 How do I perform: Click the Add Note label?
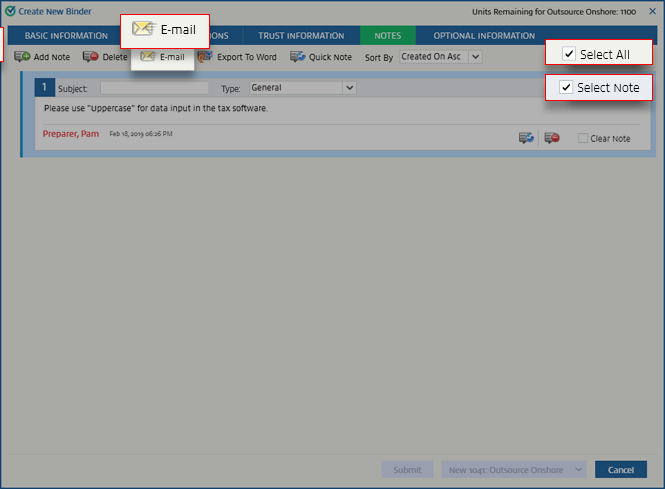tap(52, 57)
